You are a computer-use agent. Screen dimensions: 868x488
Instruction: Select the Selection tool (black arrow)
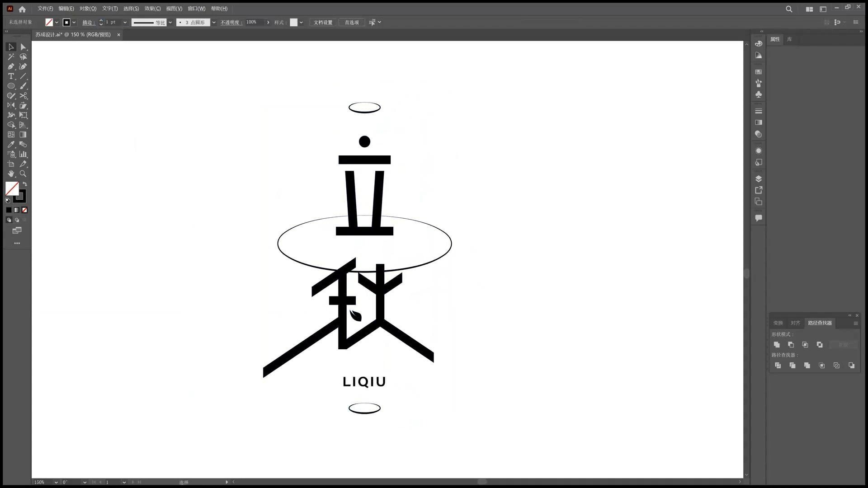11,47
